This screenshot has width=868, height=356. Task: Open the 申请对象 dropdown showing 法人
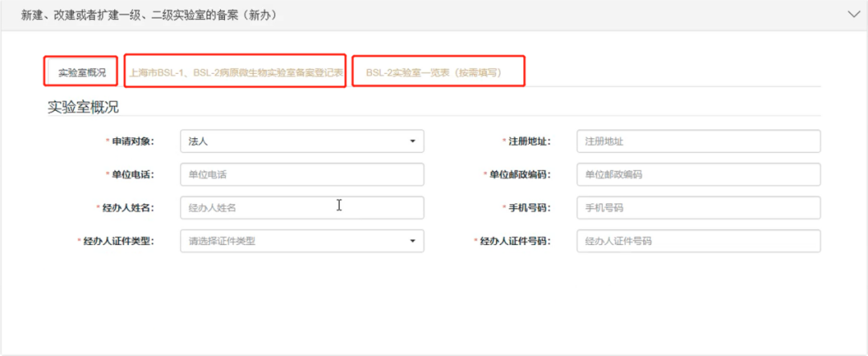(x=301, y=141)
